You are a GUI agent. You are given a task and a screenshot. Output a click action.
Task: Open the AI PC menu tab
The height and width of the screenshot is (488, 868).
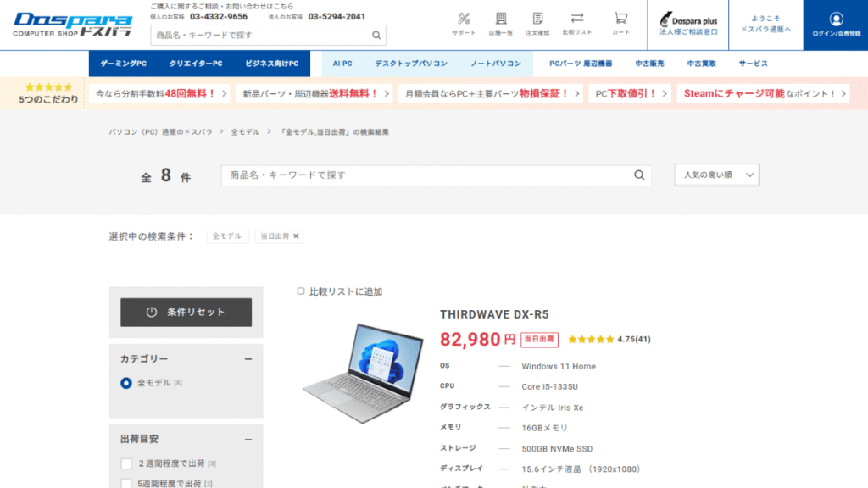click(342, 64)
